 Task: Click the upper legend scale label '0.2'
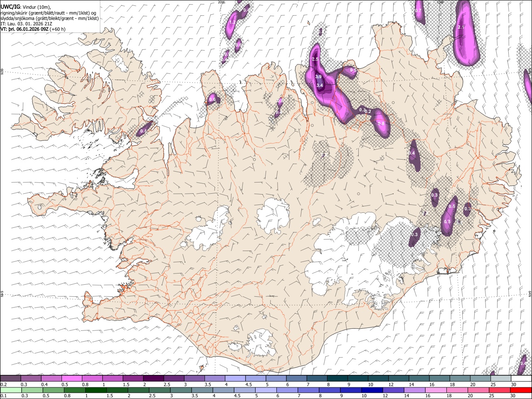coord(4,384)
